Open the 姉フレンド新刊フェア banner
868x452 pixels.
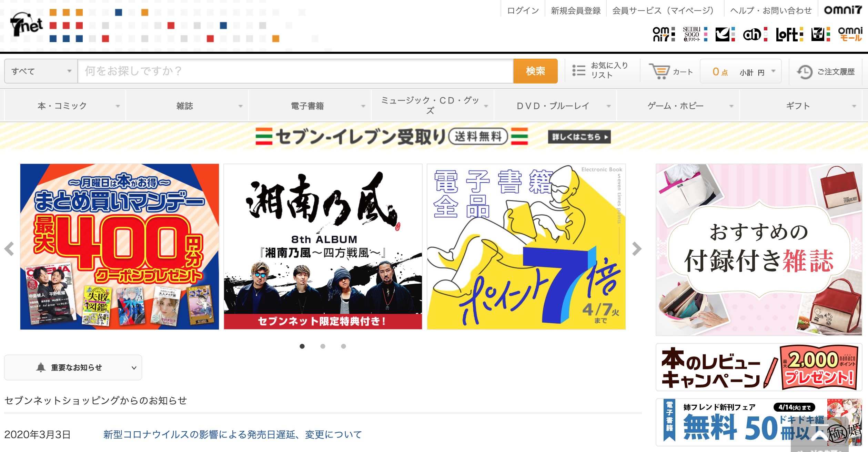coord(759,422)
